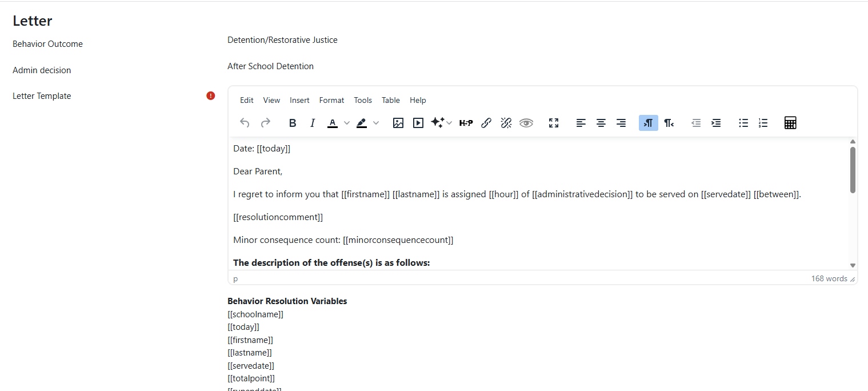Click the '[[resolutioncomment]]' line in the editor
Viewport: 868px width, 391px height.
pos(278,217)
